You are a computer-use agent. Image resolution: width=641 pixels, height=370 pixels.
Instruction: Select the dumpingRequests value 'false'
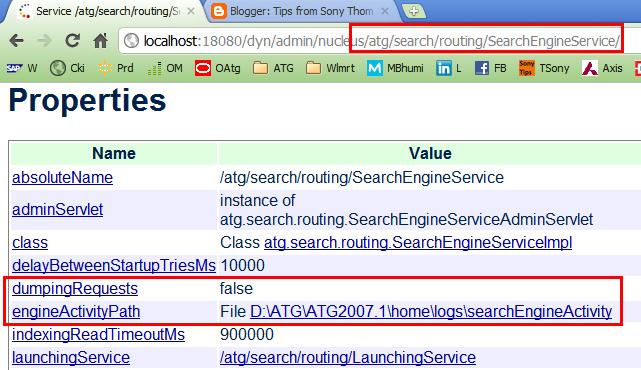click(236, 289)
